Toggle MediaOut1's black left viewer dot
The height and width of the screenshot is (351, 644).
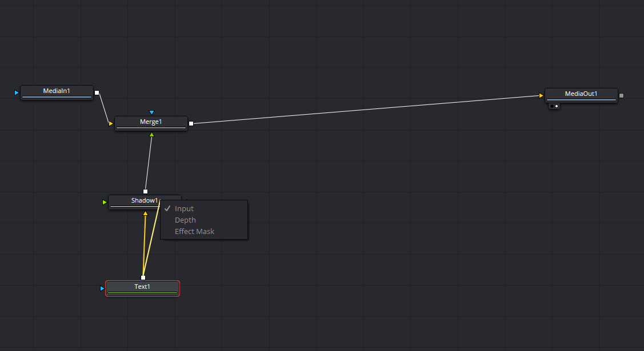point(551,106)
